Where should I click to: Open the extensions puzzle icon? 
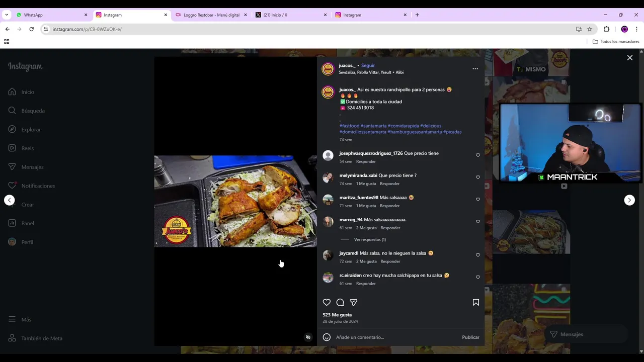point(606,29)
